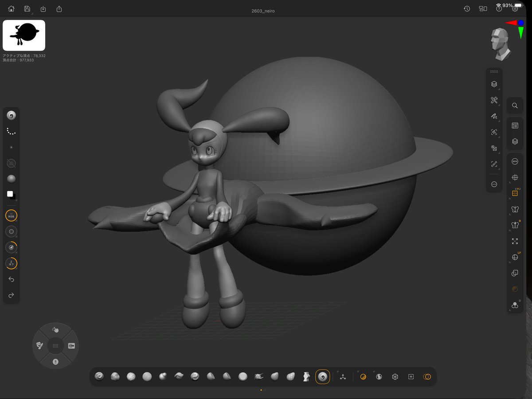
Task: Click the total vertices count 977,933
Action: (x=18, y=60)
